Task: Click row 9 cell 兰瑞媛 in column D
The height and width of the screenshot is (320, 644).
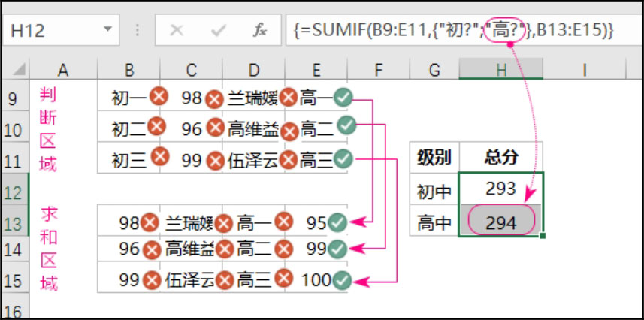Action: 254,95
